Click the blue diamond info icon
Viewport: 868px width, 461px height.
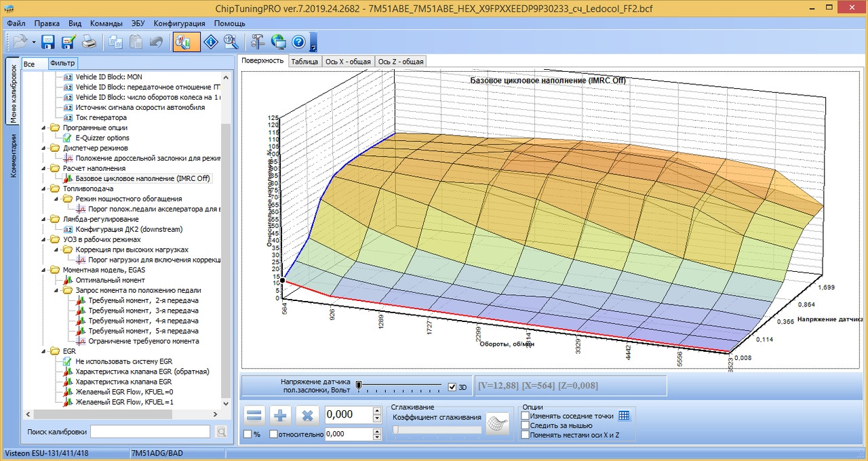(x=211, y=42)
